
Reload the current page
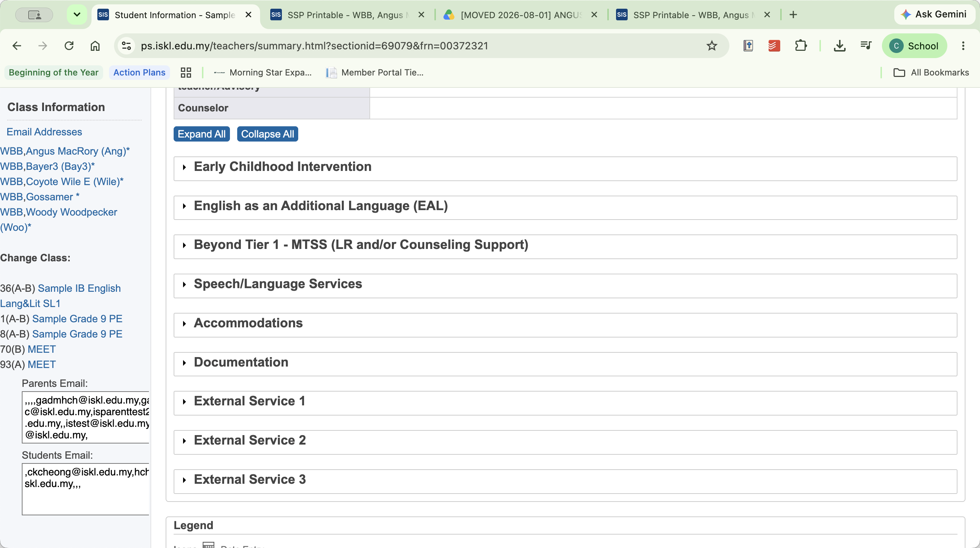69,46
